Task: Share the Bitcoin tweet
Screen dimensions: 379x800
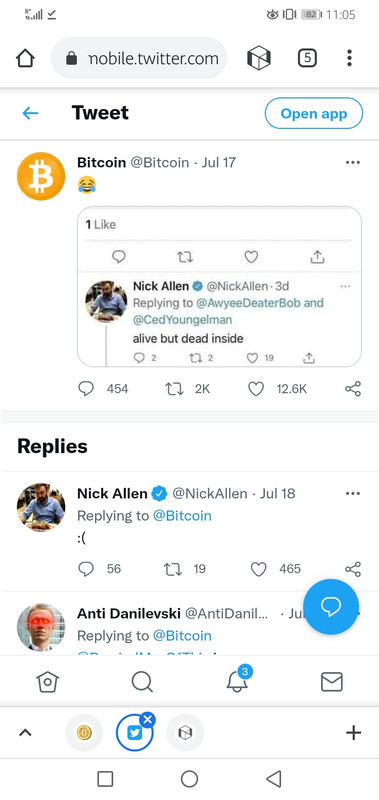Action: pyautogui.click(x=353, y=389)
